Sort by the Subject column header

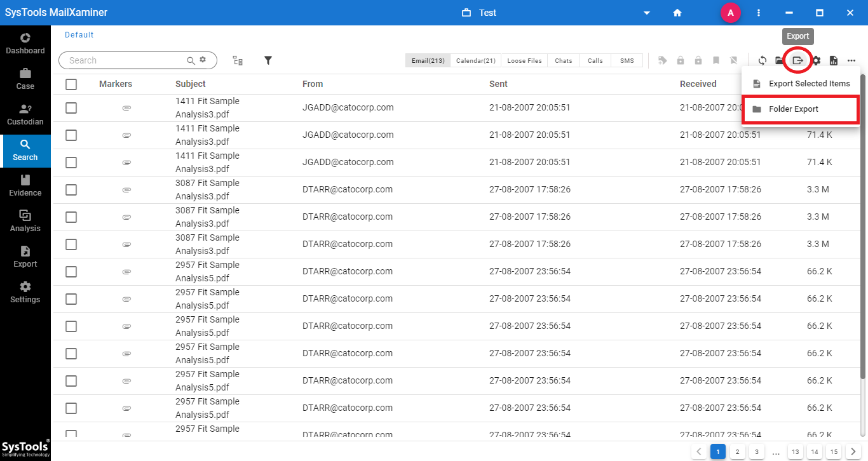coord(191,84)
